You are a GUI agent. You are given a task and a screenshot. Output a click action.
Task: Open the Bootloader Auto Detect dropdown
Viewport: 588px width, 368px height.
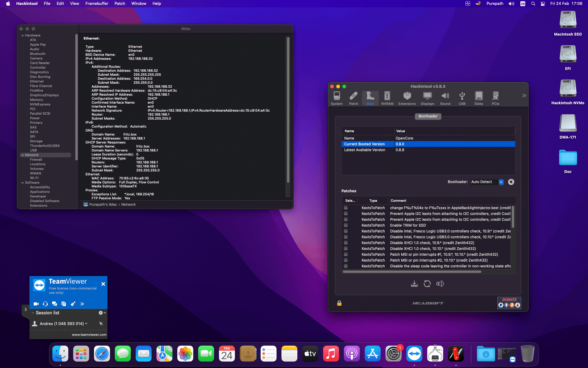tap(501, 182)
